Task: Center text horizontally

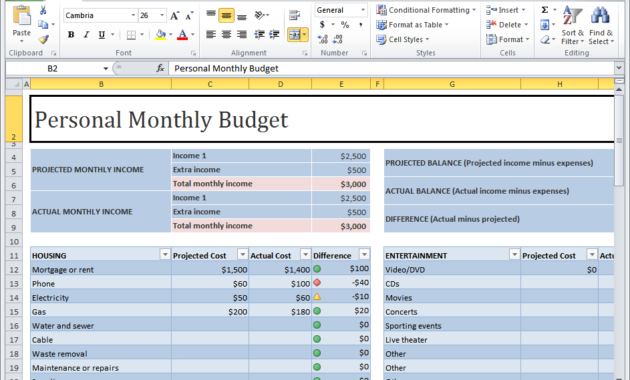Action: pyautogui.click(x=226, y=35)
